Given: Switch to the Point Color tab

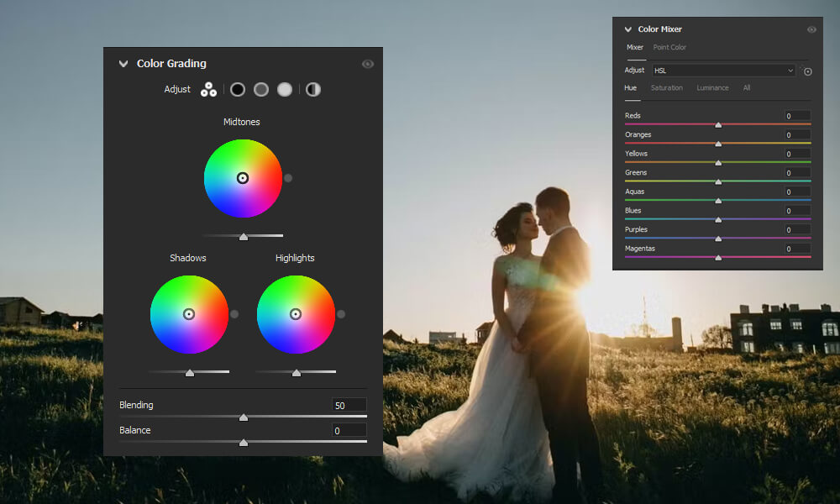Looking at the screenshot, I should pyautogui.click(x=669, y=47).
